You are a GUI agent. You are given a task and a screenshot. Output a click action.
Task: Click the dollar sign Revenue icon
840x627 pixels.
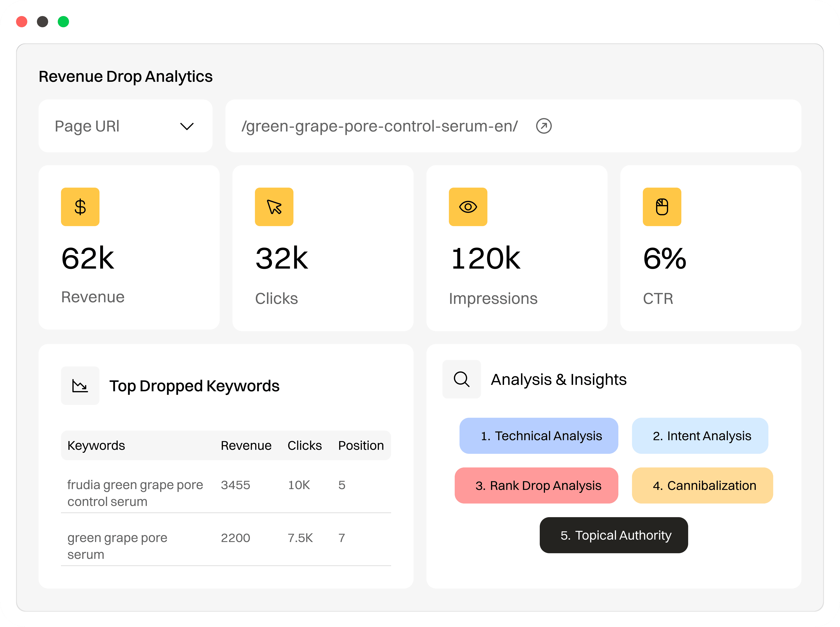80,207
